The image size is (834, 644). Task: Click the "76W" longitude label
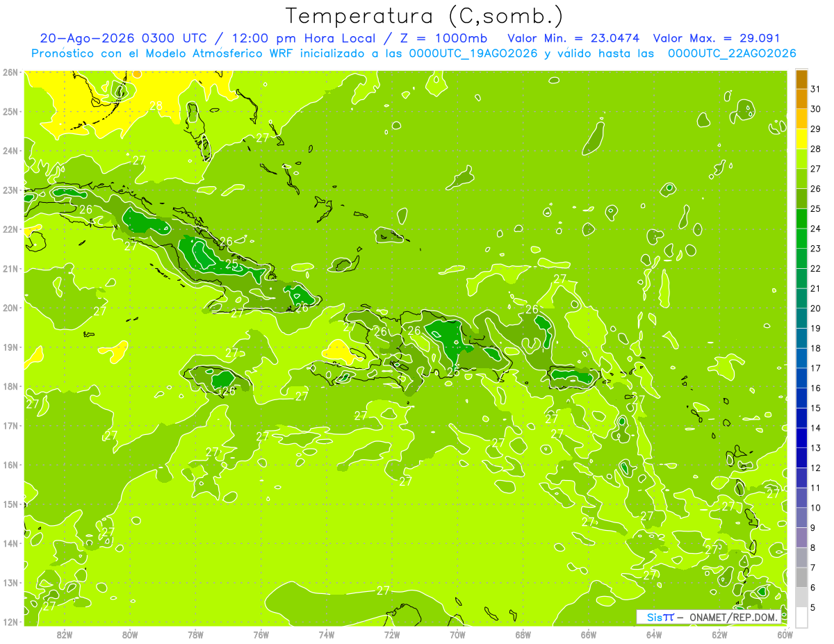tap(261, 634)
